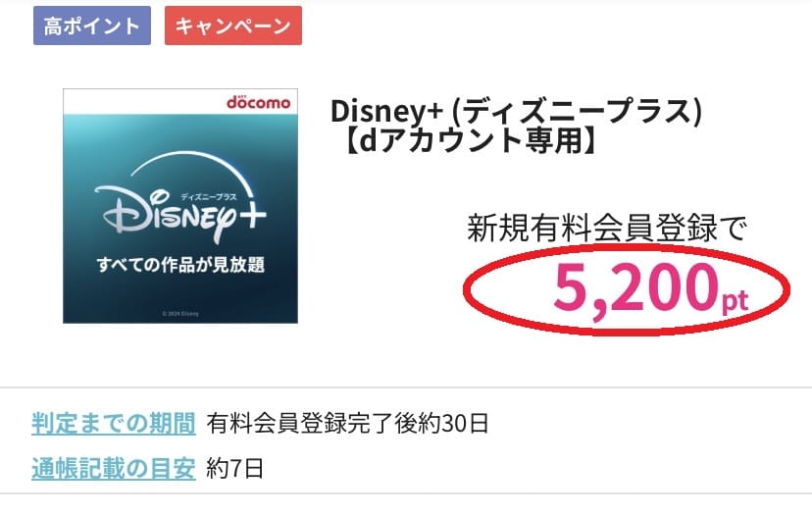
Task: Open the 通帳記載の目安 link
Action: [113, 468]
